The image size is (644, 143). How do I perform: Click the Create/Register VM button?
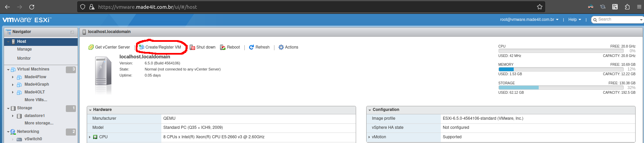(160, 47)
